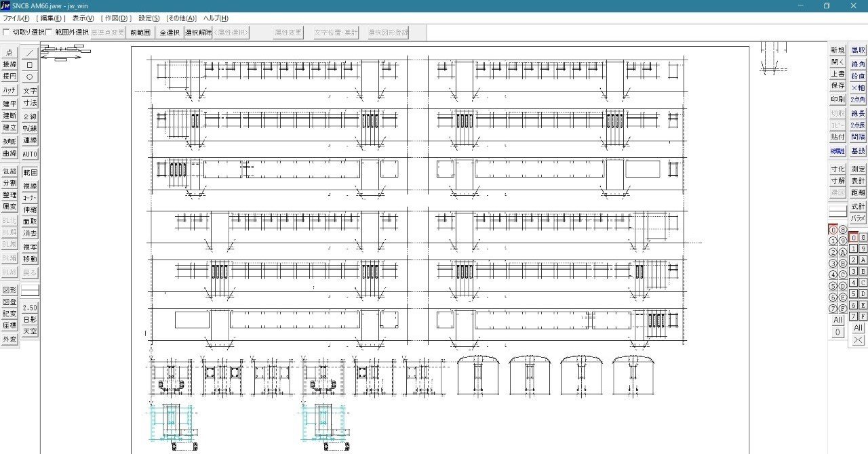Select the 複線 offset line tool
Image resolution: width=868 pixels, height=454 pixels.
pyautogui.click(x=30, y=186)
